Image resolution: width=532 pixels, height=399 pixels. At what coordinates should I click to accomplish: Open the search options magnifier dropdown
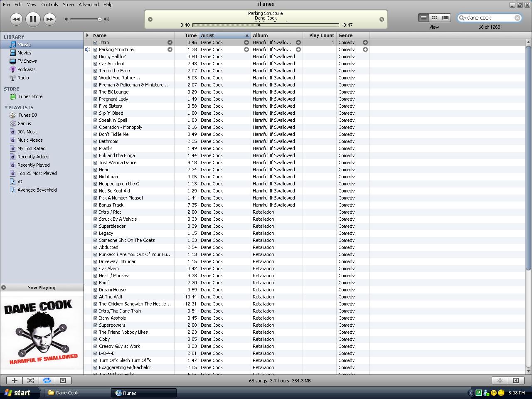coord(462,18)
